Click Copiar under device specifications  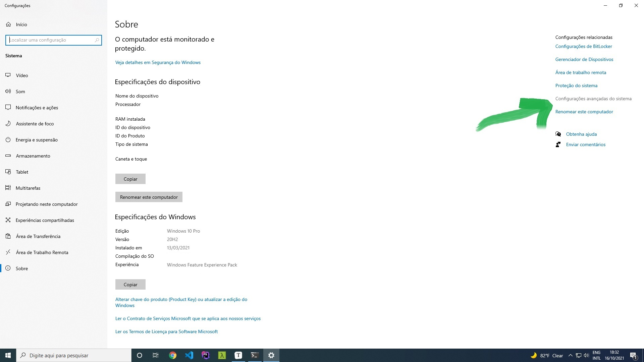pyautogui.click(x=130, y=179)
